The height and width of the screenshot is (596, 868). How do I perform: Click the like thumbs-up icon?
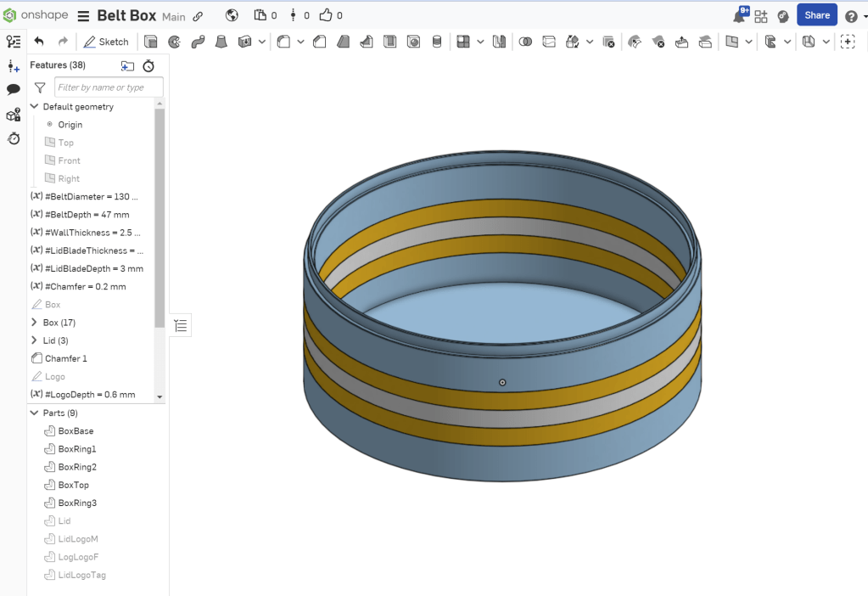click(326, 15)
